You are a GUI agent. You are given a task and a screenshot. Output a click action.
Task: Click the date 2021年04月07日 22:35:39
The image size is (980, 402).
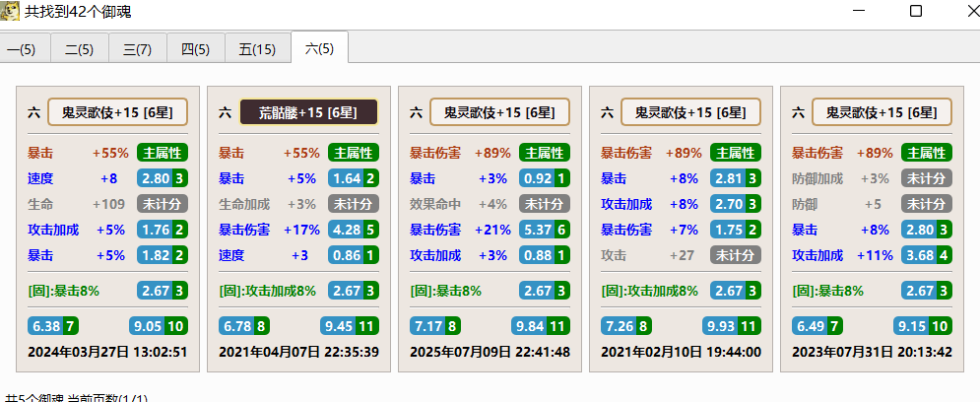click(298, 352)
